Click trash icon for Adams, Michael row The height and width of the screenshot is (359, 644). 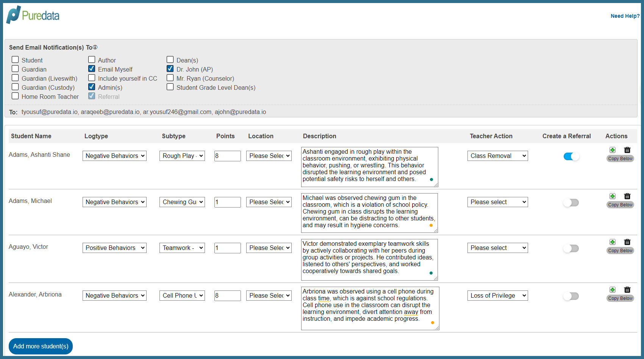627,196
